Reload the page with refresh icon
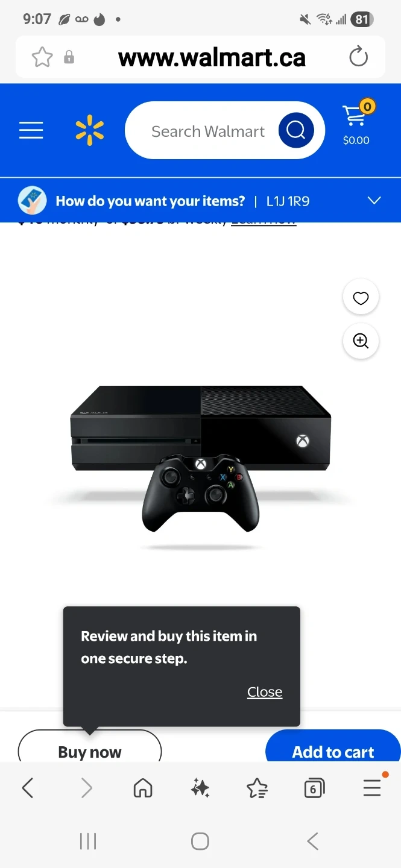This screenshot has height=868, width=401. point(358,57)
